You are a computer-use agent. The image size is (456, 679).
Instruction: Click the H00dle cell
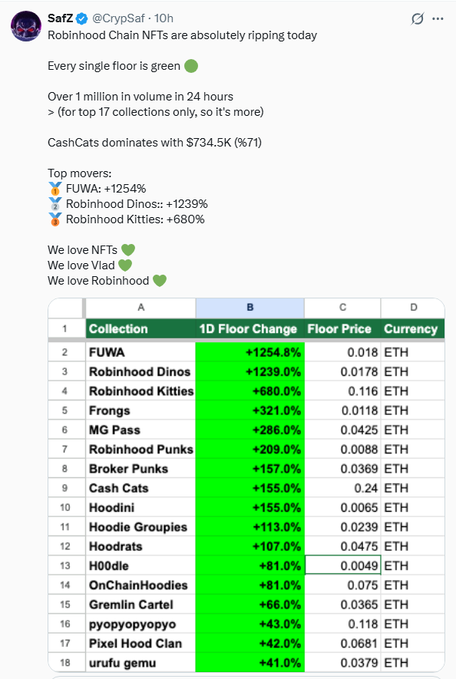click(141, 566)
